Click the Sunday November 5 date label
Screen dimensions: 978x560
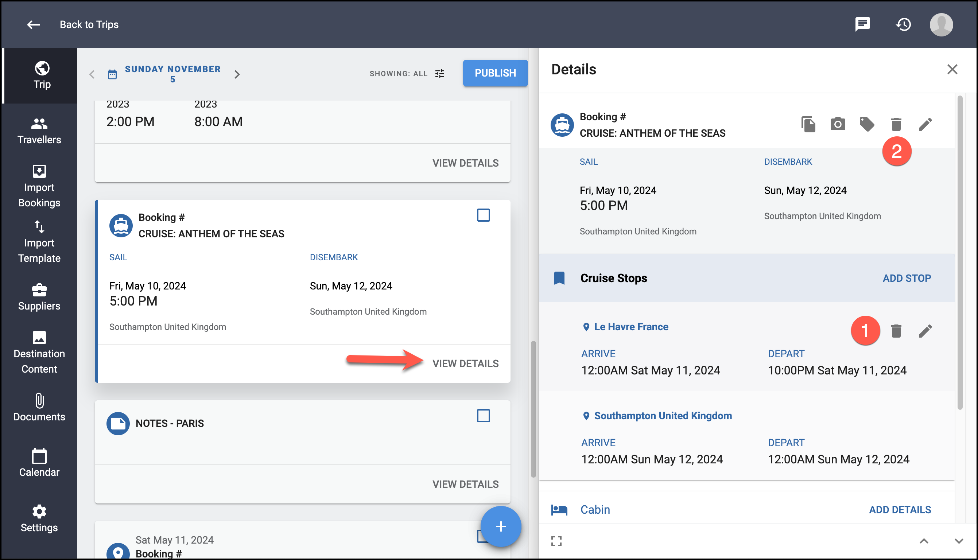[x=173, y=74]
